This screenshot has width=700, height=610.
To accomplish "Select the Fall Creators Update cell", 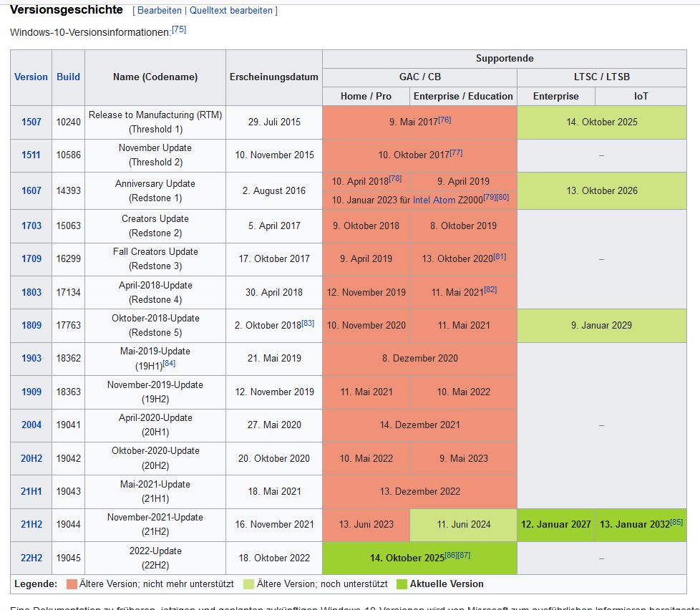I will (155, 259).
